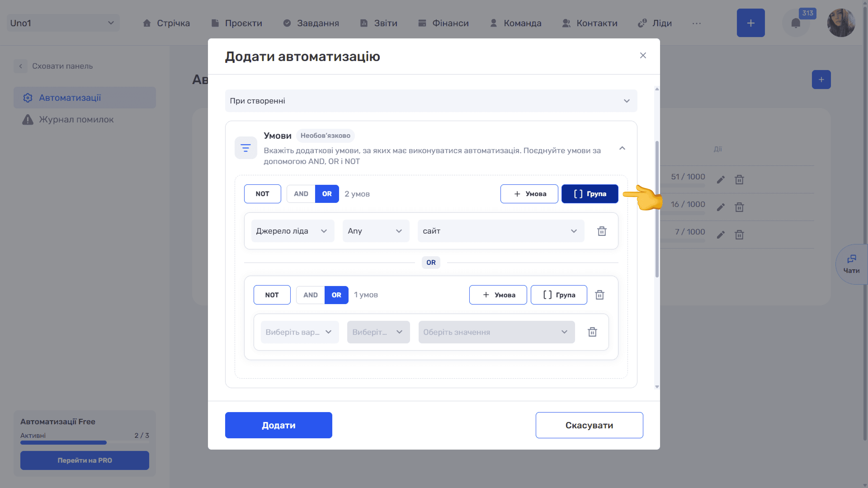
Task: Open the notifications bell icon
Action: click(796, 23)
